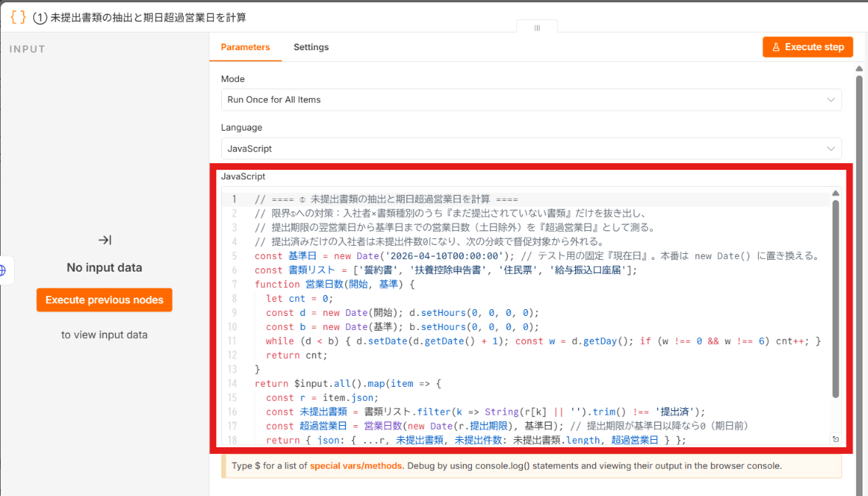Image resolution: width=868 pixels, height=496 pixels.
Task: Click the parameters panel vertical scrollbar
Action: (x=859, y=277)
